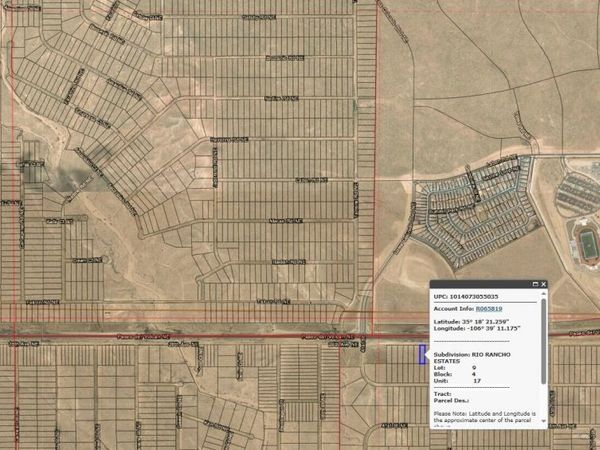Click the Longitude -106° 39' 11.175" text
Viewport: 600px width, 450px height.
click(x=477, y=328)
